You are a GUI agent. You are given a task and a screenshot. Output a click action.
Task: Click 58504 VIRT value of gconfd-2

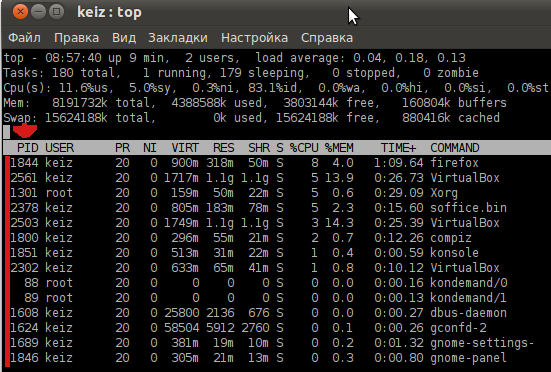(x=181, y=328)
